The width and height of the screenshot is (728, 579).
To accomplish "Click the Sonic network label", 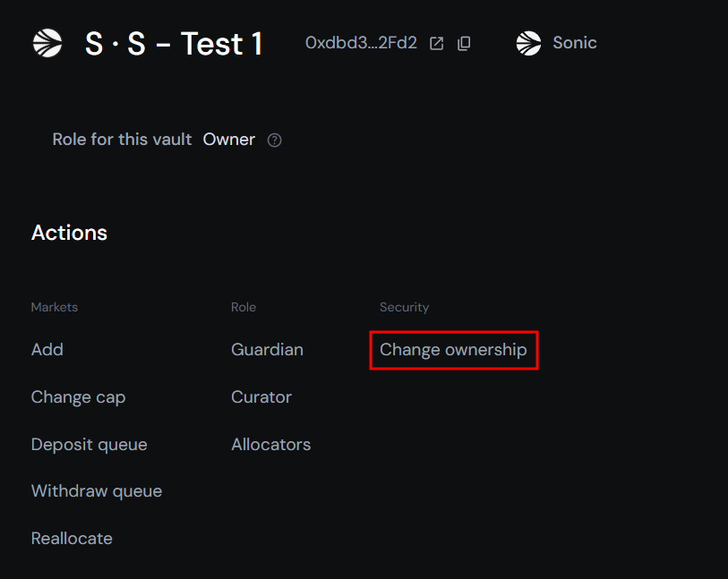I will 575,43.
